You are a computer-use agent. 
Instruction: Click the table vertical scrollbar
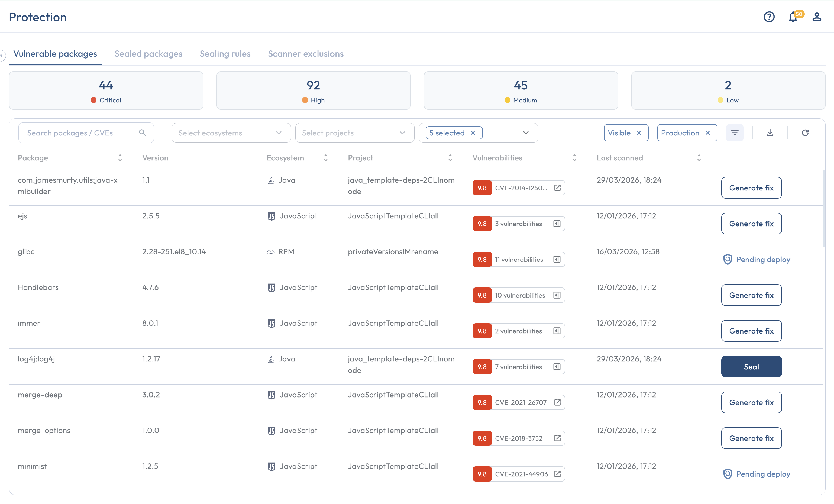click(824, 208)
